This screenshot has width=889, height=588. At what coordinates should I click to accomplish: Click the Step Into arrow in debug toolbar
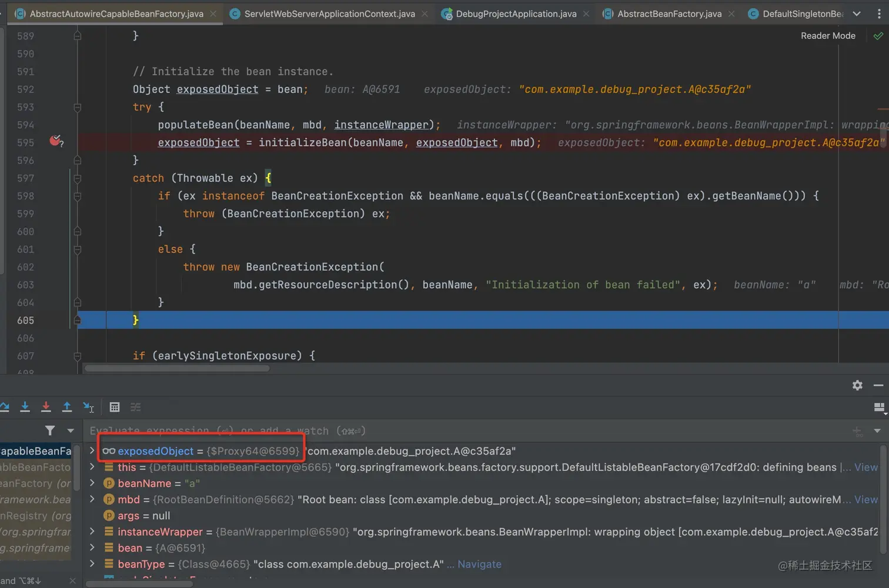(x=25, y=407)
